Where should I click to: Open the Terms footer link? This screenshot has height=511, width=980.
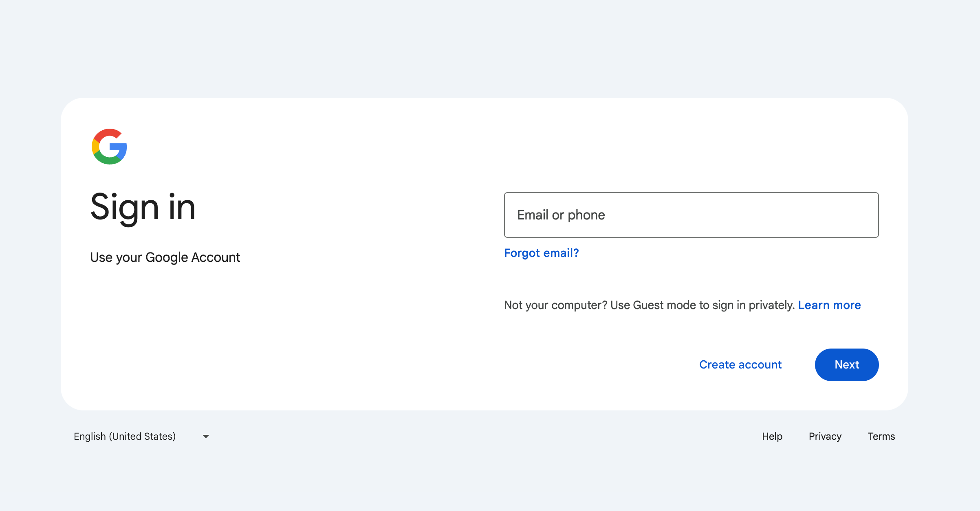pyautogui.click(x=881, y=436)
